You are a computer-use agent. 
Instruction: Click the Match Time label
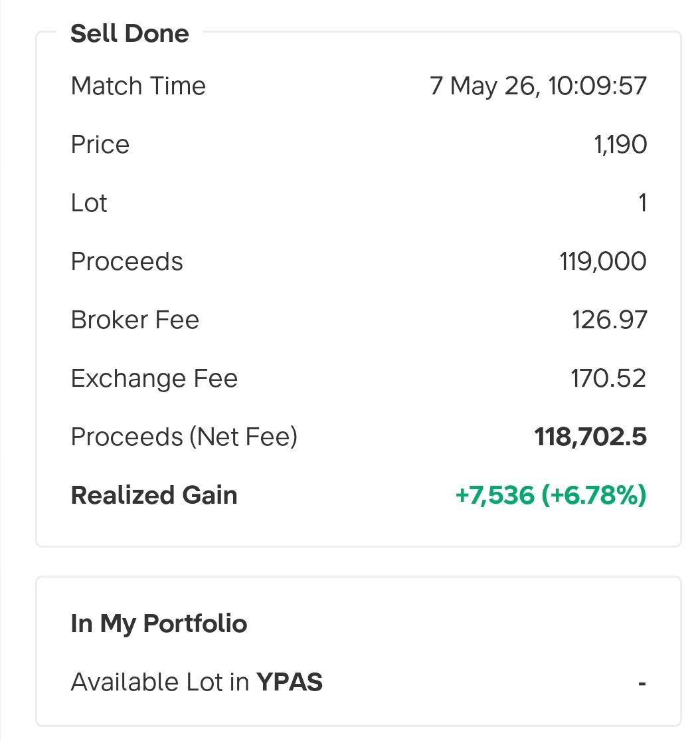click(138, 86)
